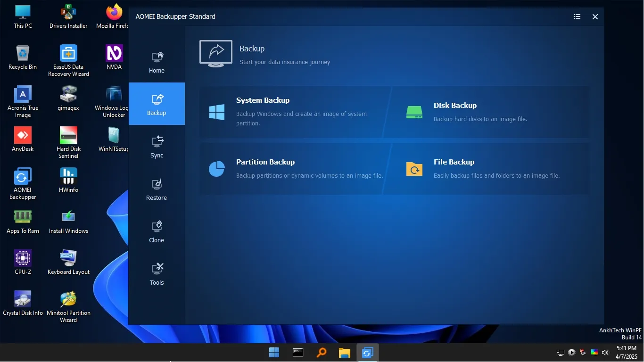Open the Command Prompt from the taskbar
This screenshot has width=644, height=362.
coord(297,353)
